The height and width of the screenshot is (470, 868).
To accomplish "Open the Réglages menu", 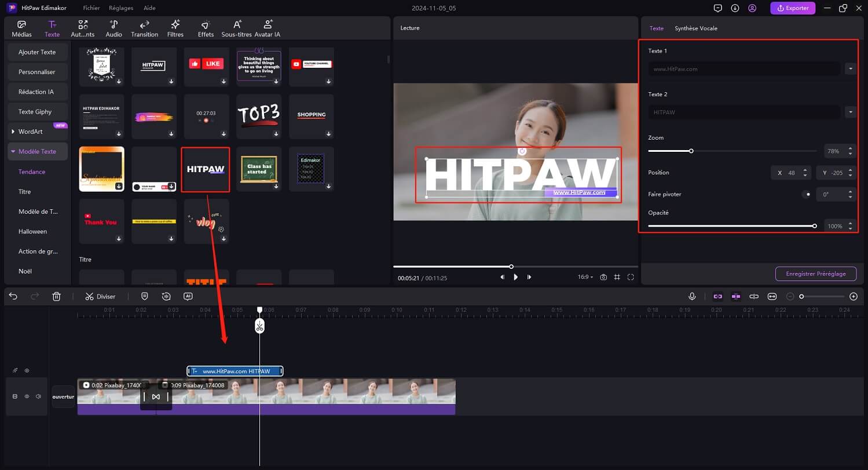I will [x=121, y=8].
